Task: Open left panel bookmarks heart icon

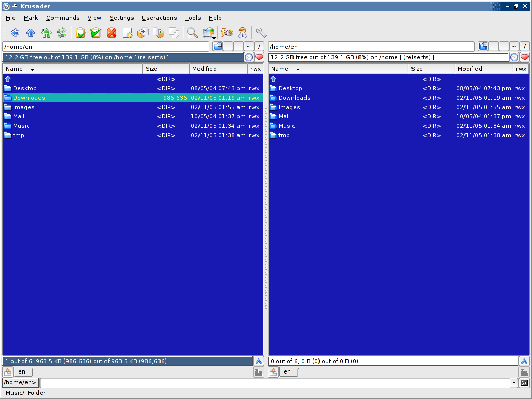Action: pyautogui.click(x=259, y=57)
